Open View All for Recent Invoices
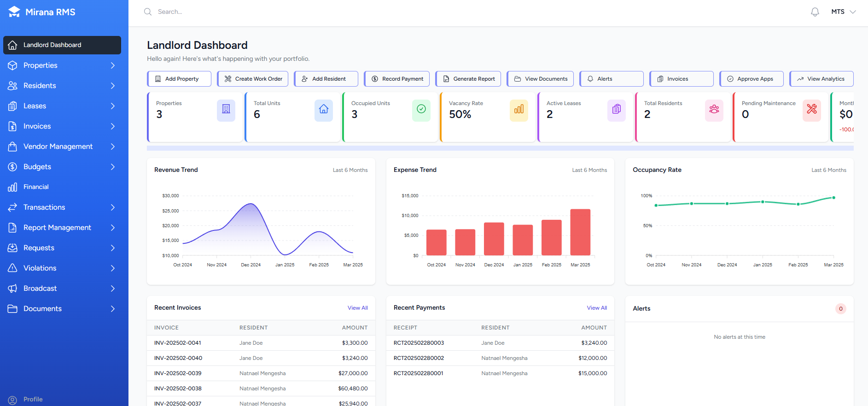Screen dimensions: 868x406 [x=358, y=308]
